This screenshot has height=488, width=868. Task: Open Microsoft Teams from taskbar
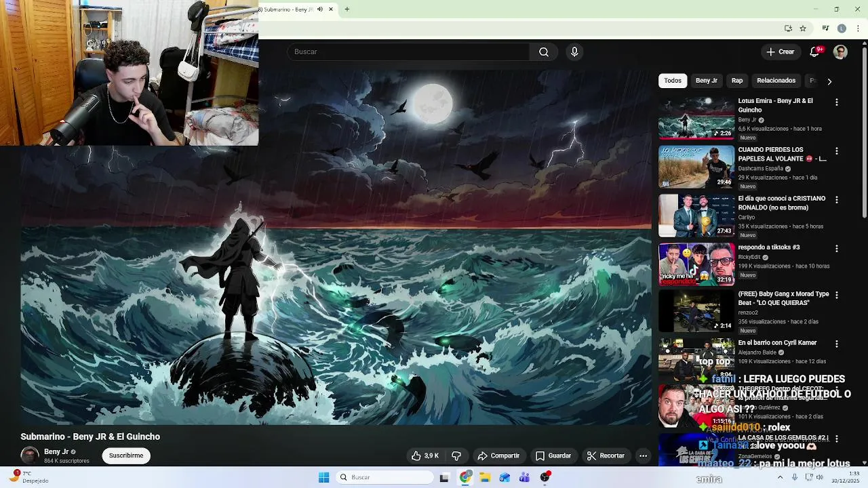tap(524, 477)
